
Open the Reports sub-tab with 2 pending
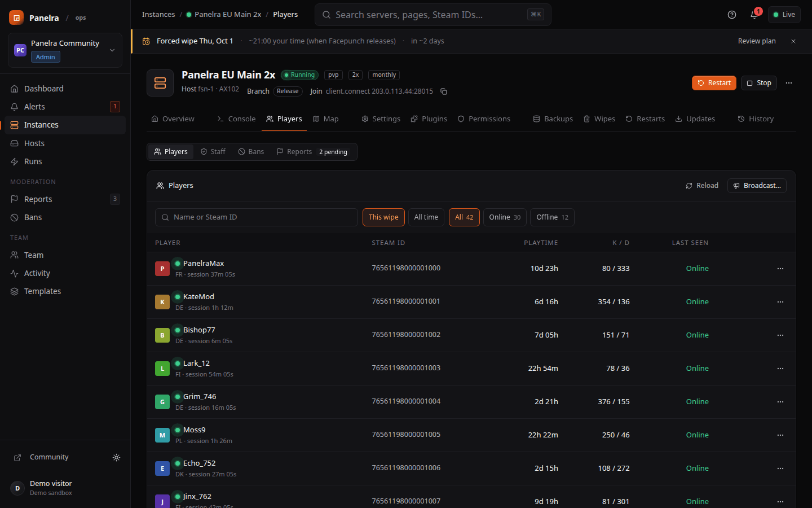(312, 152)
